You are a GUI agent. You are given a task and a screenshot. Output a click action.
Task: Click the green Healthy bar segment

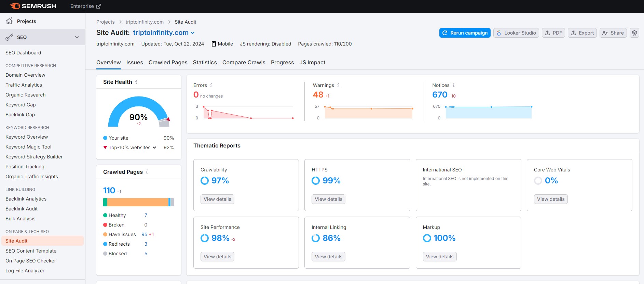click(105, 202)
